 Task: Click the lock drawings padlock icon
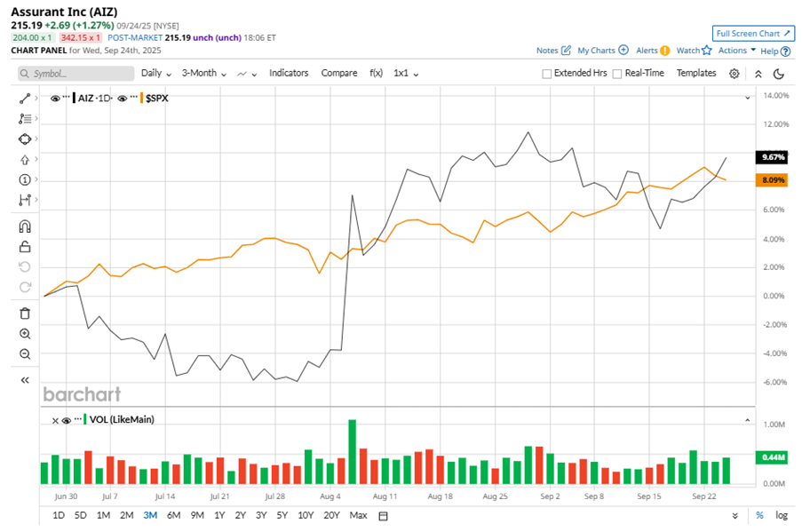25,247
